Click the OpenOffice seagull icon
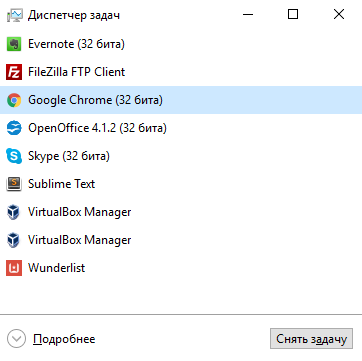This screenshot has height=361, width=362. 14,128
